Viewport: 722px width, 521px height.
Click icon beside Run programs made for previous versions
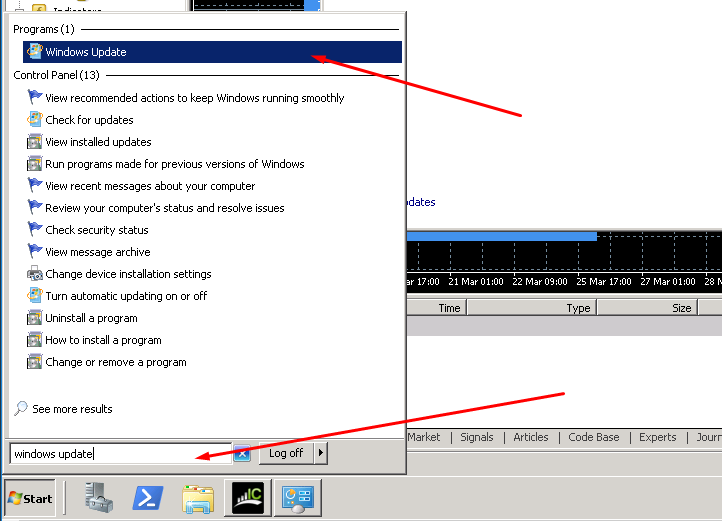point(35,164)
